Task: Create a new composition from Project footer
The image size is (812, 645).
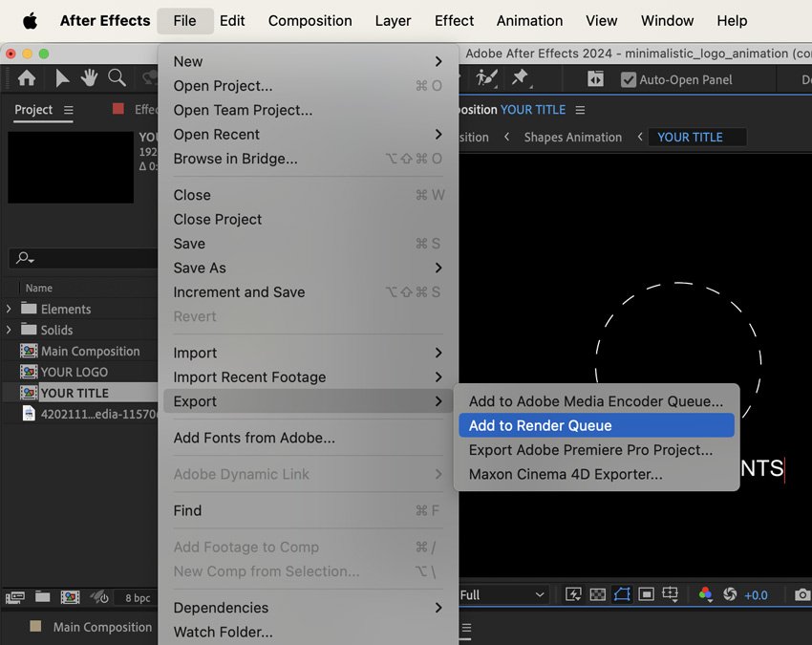Action: [70, 597]
